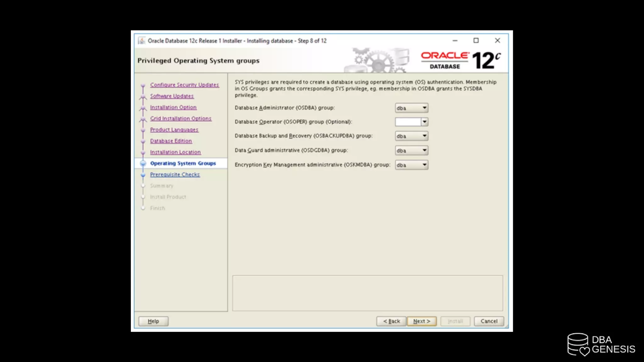Click inside the OSOPER group text field
The image size is (644, 362).
pos(408,122)
